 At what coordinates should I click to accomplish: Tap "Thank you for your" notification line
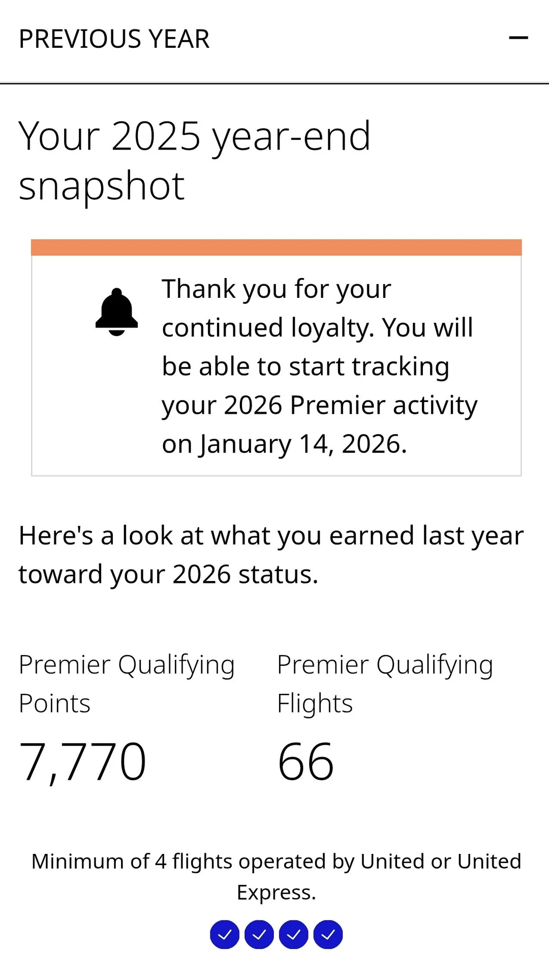pyautogui.click(x=277, y=289)
